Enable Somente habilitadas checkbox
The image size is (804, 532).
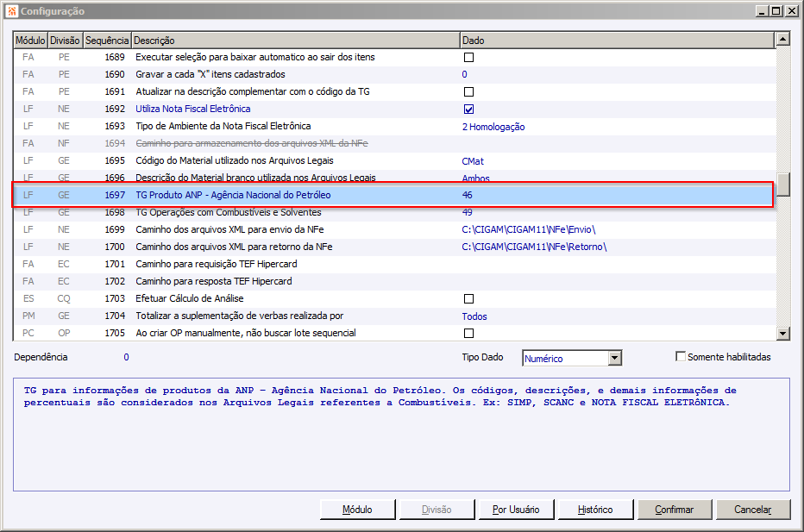681,356
